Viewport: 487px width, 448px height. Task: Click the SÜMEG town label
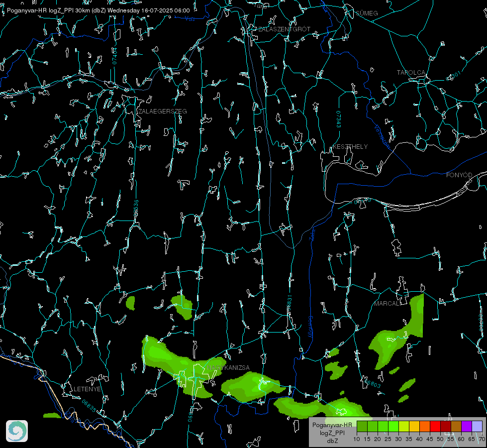tap(367, 13)
